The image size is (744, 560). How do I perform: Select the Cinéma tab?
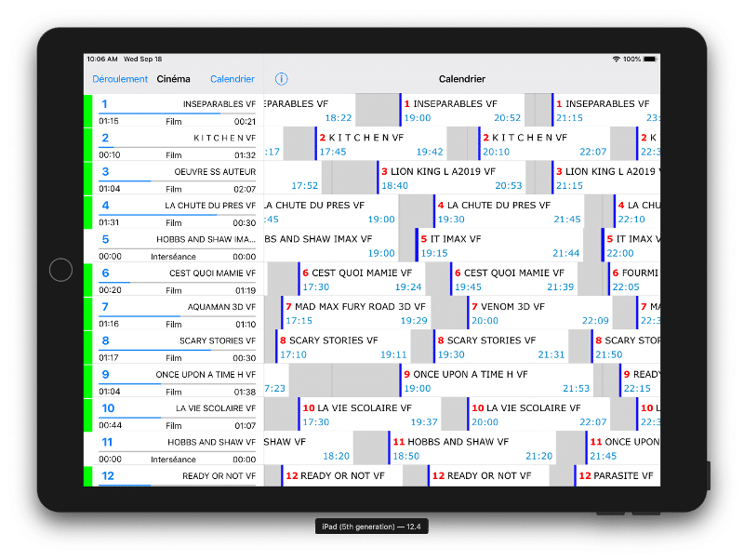tap(173, 79)
